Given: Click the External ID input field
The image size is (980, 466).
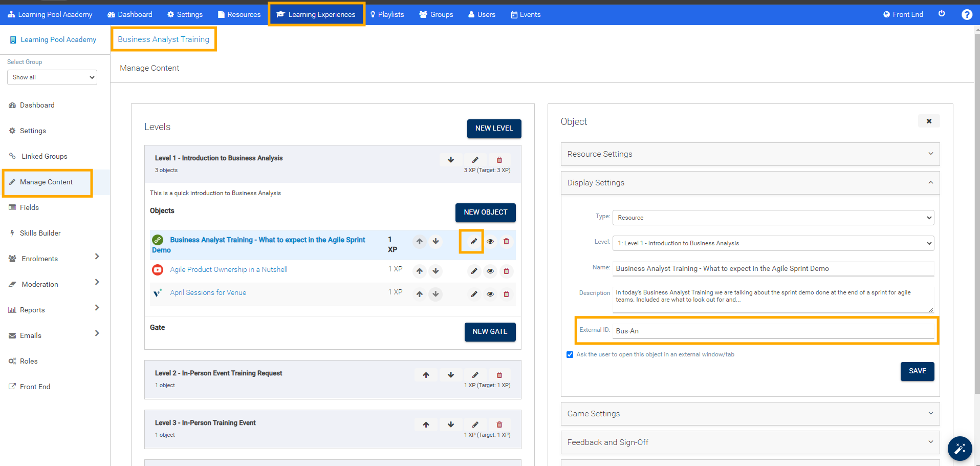Looking at the screenshot, I should click(x=774, y=331).
